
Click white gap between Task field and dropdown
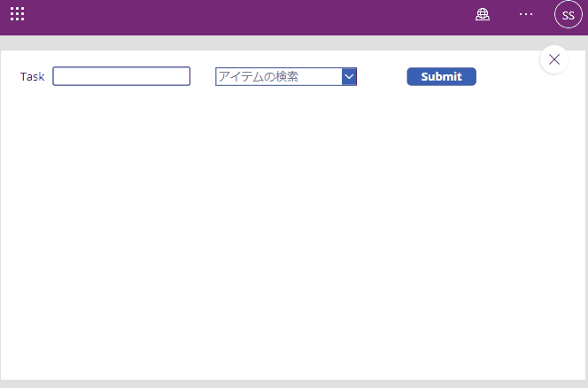203,77
